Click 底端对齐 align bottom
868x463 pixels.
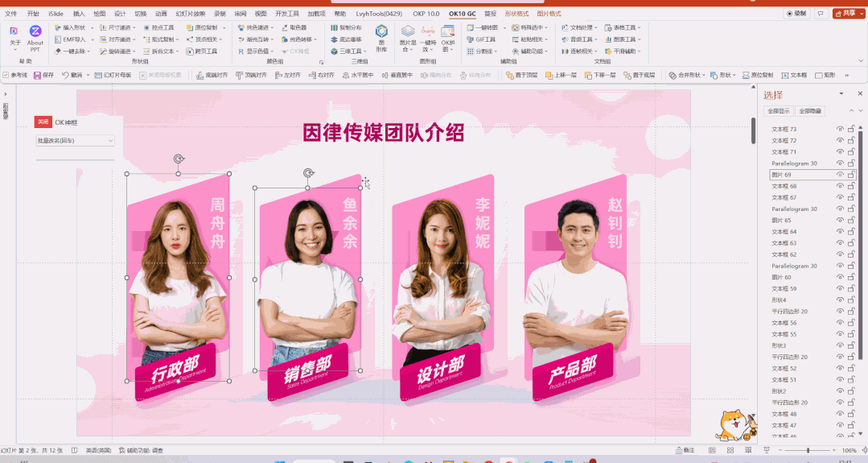(x=212, y=75)
